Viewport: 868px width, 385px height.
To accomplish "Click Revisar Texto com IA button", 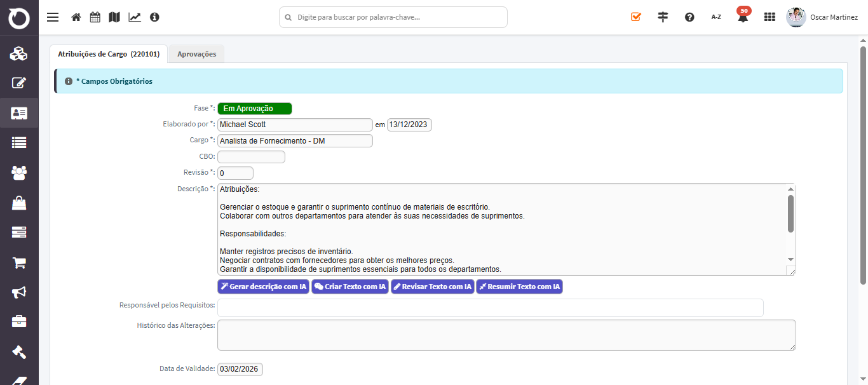I will tap(433, 287).
